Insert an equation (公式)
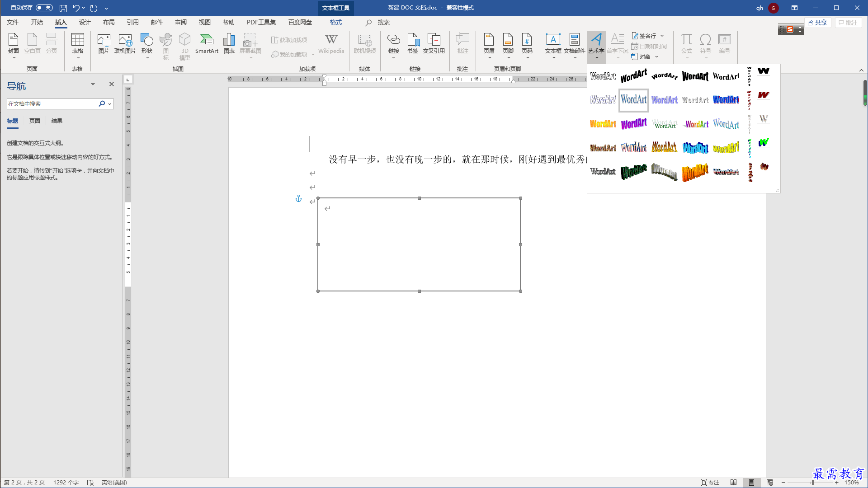 pyautogui.click(x=687, y=46)
